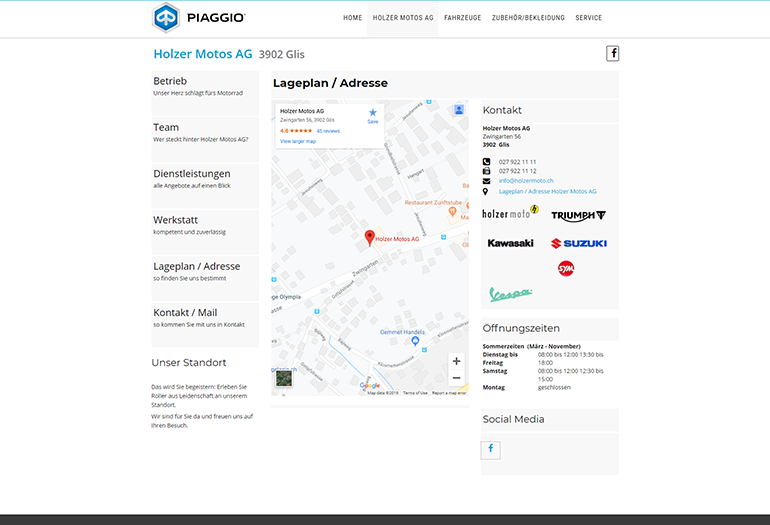
Task: Click the Google account icon on map
Action: click(x=459, y=110)
